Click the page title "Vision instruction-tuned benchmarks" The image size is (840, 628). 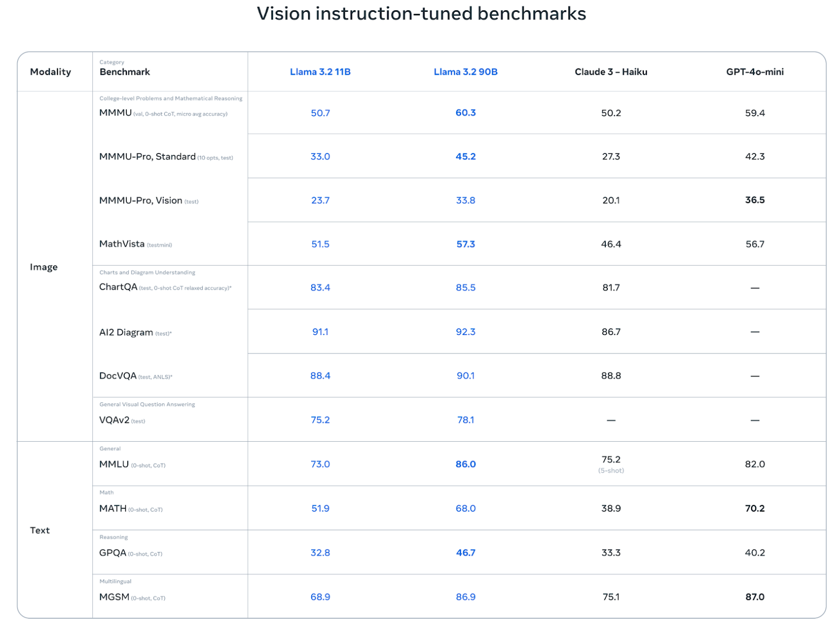[x=421, y=14]
